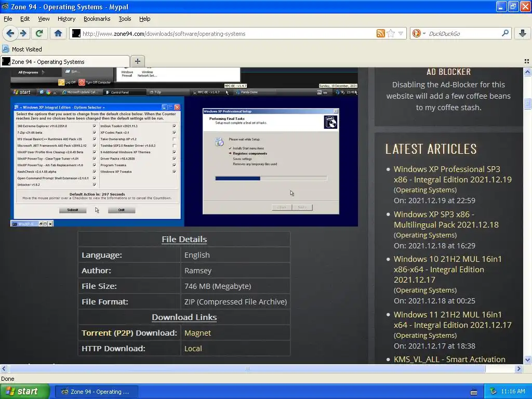Click the keyboard icon in system tray
This screenshot has height=399, width=532.
(x=474, y=392)
